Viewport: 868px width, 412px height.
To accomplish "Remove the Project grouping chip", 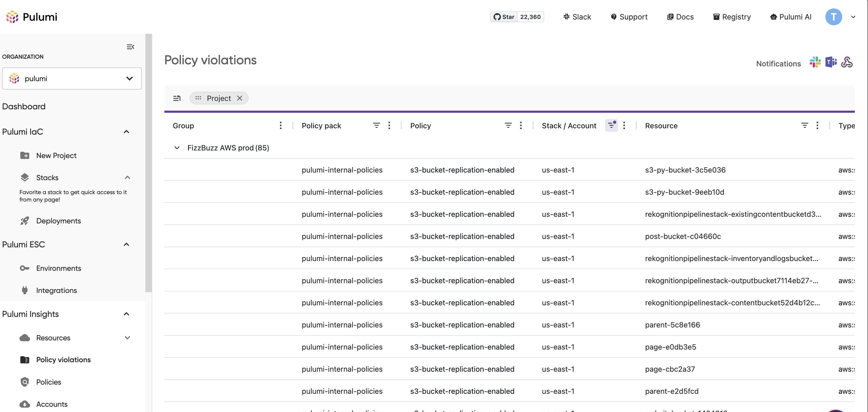I will 240,98.
